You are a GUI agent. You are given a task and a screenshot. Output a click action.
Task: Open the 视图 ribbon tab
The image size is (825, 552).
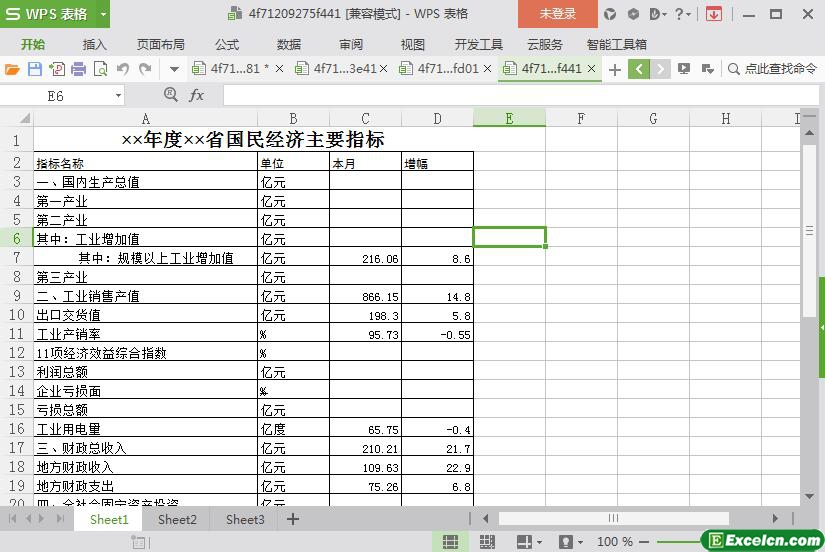click(x=412, y=45)
